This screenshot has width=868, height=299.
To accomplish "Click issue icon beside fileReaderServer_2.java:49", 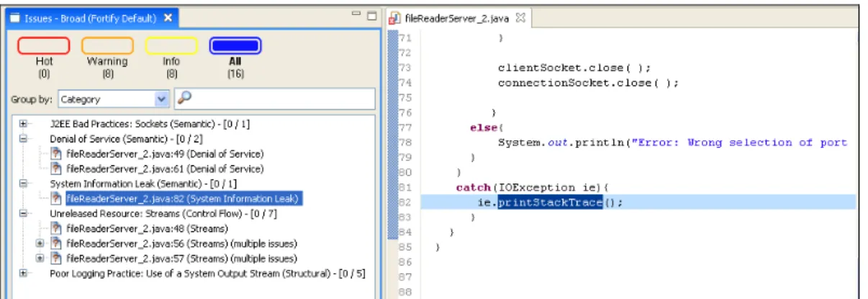I will point(56,153).
